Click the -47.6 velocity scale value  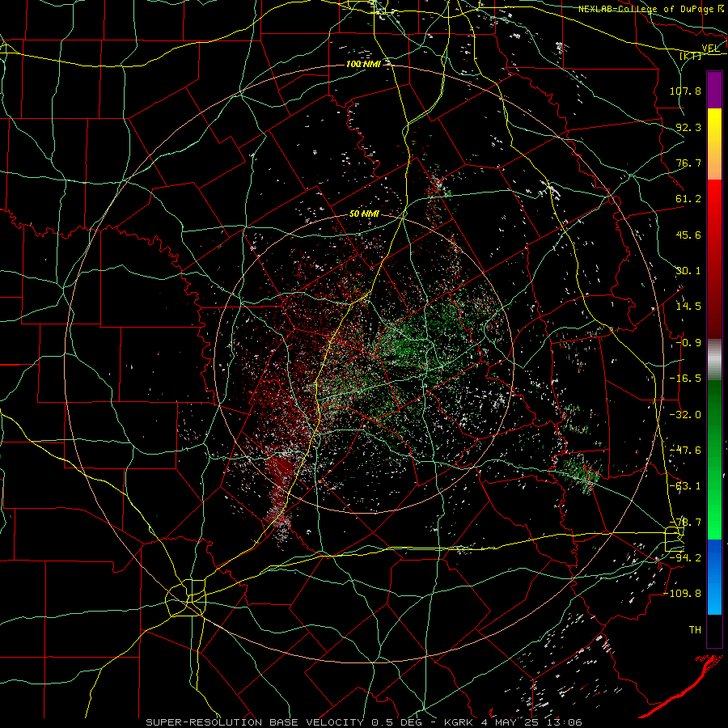coord(685,451)
